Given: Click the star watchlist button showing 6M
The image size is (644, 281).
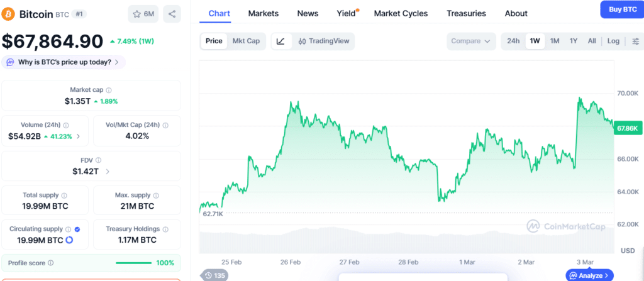Looking at the screenshot, I should pos(143,13).
